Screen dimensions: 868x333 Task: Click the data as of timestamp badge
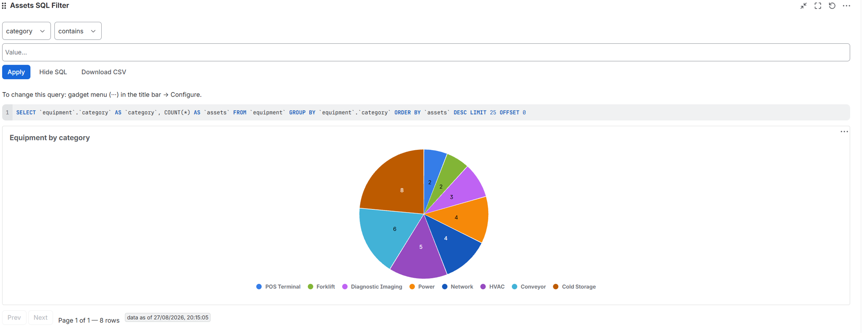coord(168,317)
